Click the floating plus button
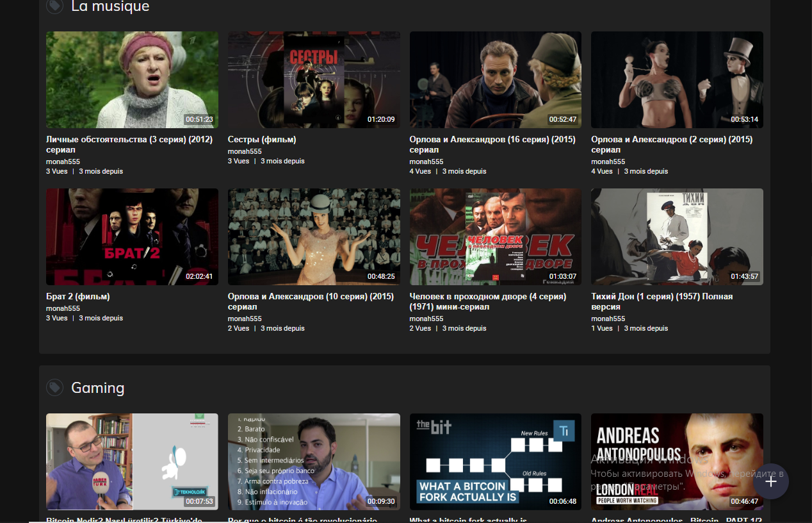Screen dimensions: 812x523 771,481
